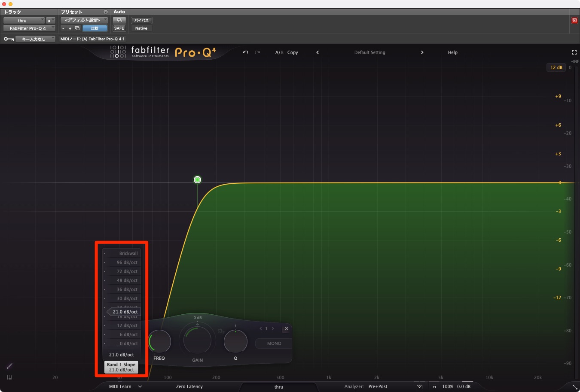The height and width of the screenshot is (392, 580).
Task: Click the red target button at top right
Action: click(x=574, y=20)
